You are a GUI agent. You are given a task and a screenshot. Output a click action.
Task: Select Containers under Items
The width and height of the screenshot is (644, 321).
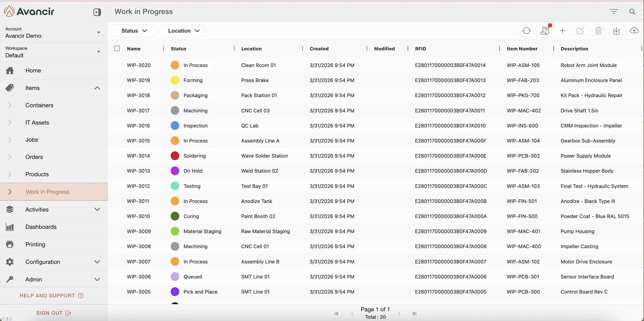(39, 105)
